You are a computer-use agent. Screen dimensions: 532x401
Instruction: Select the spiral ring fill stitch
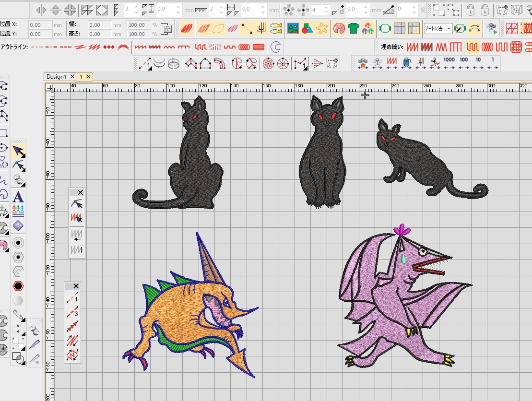pyautogui.click(x=487, y=47)
